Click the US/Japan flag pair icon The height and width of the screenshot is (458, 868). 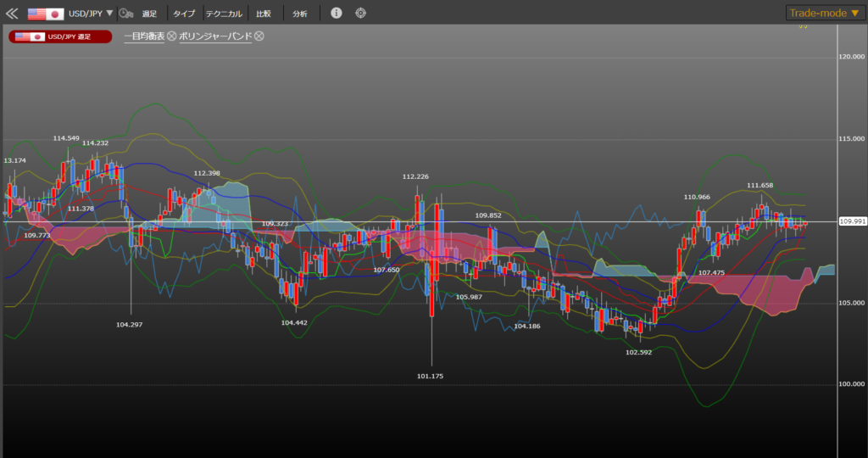(x=46, y=14)
